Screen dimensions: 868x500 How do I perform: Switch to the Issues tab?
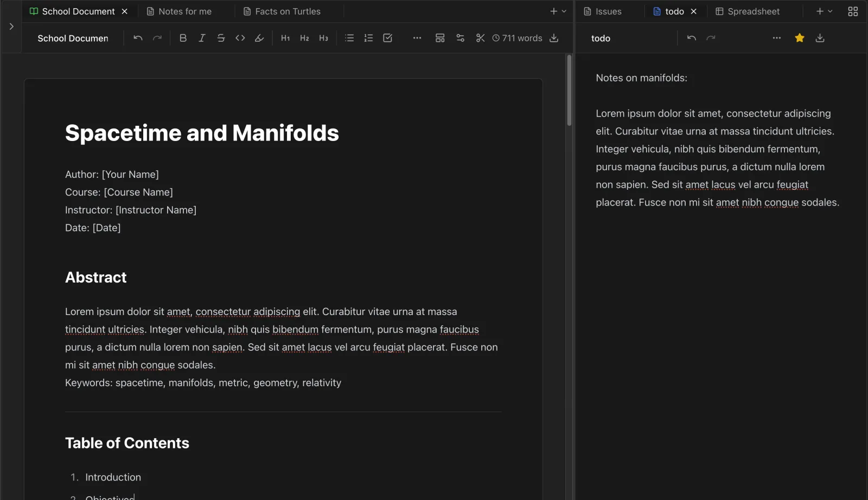tap(609, 11)
